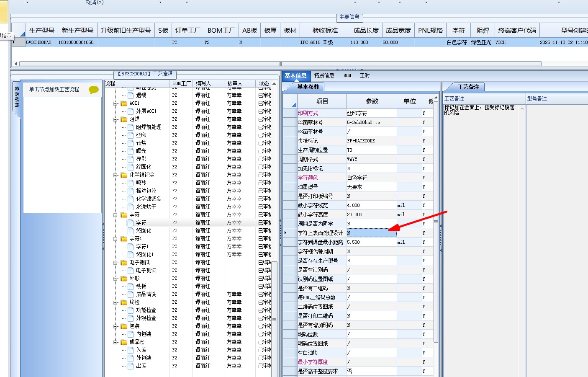Image resolution: width=588 pixels, height=377 pixels.
Task: Open the BOM tab
Action: coord(347,75)
